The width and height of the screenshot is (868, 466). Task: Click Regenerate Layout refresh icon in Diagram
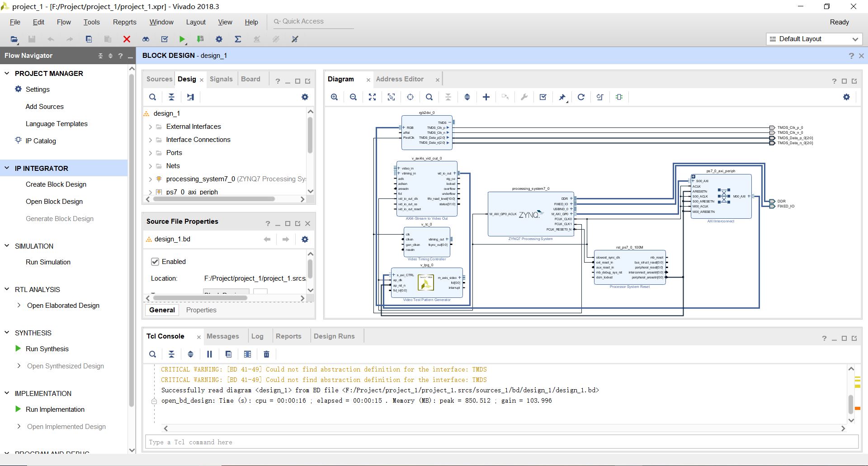(581, 97)
